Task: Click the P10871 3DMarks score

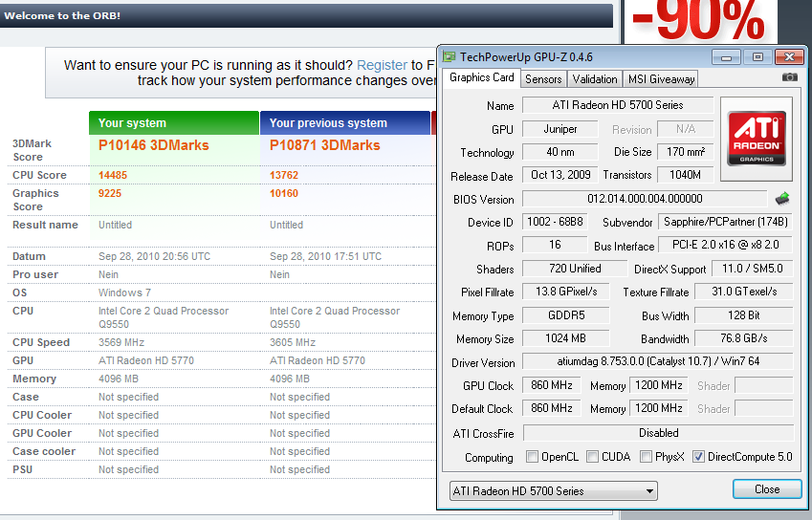Action: [x=324, y=145]
